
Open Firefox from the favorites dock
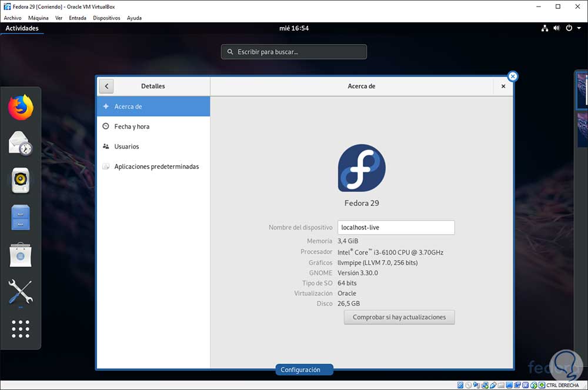click(21, 108)
